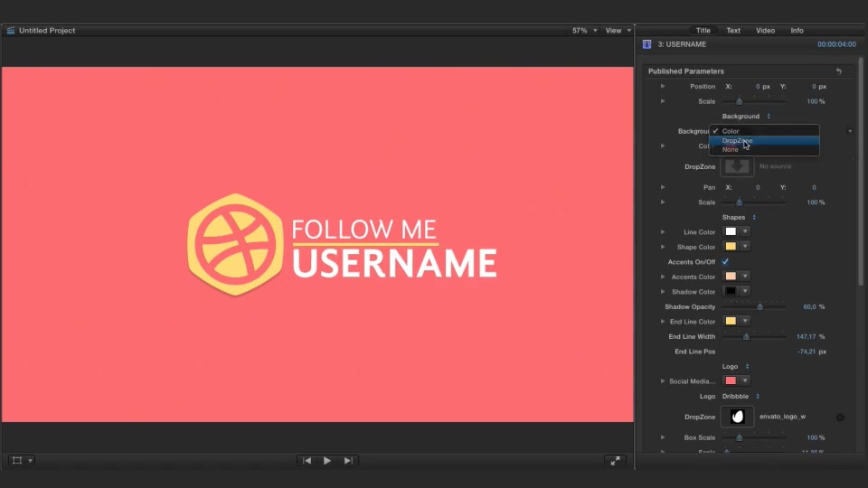Click the Shadow Opacity value 60,0

point(809,306)
